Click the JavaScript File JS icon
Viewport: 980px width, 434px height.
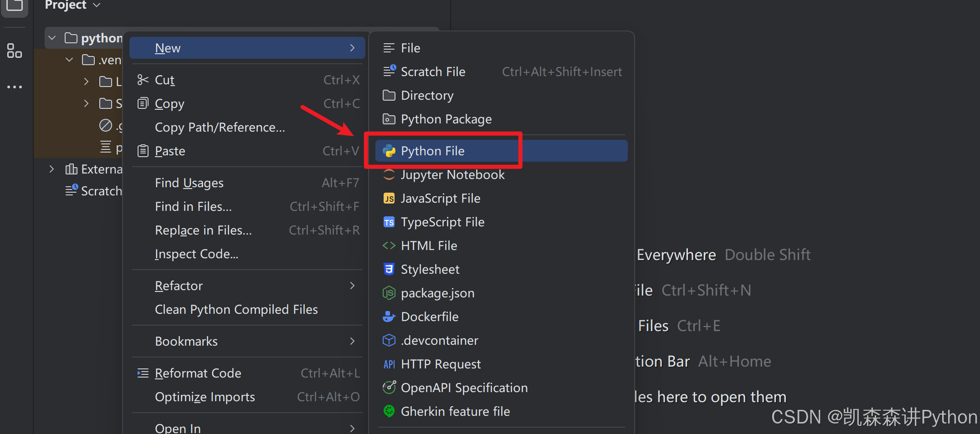click(x=389, y=199)
